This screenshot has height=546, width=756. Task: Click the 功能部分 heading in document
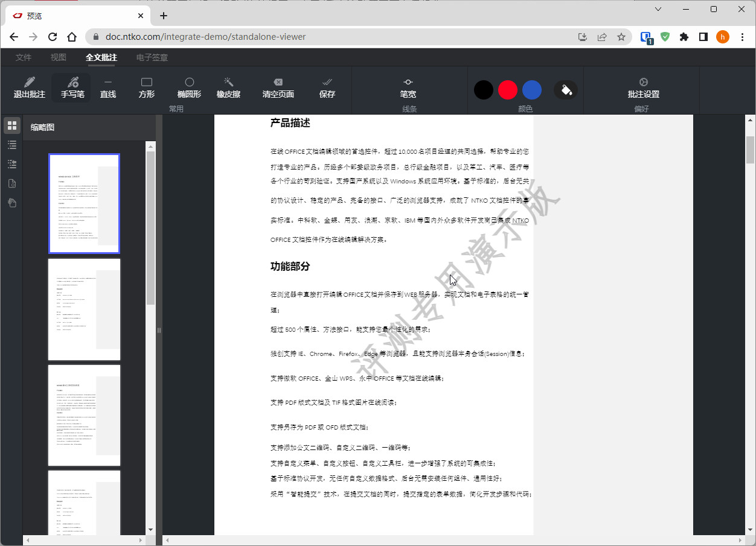(x=290, y=266)
